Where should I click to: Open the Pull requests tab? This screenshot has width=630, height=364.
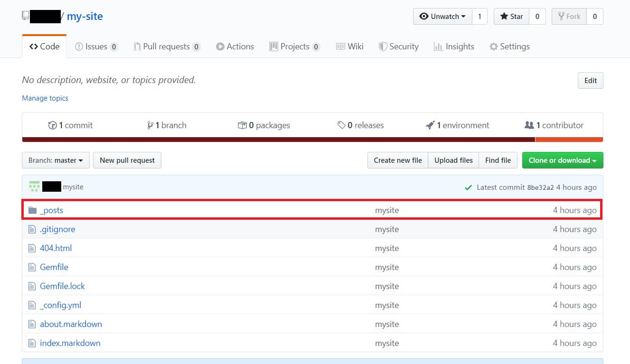coord(167,47)
